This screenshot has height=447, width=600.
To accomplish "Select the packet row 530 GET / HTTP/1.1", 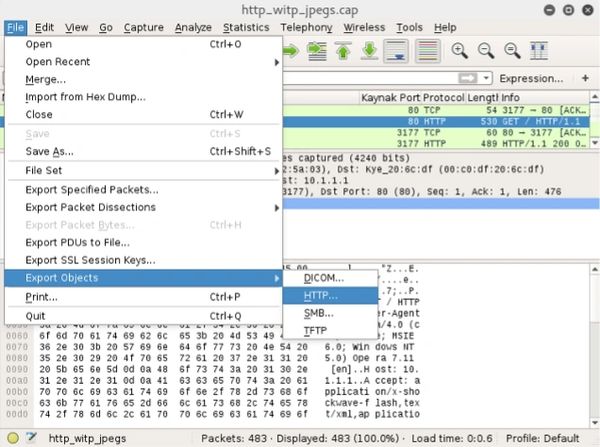I will coord(436,122).
